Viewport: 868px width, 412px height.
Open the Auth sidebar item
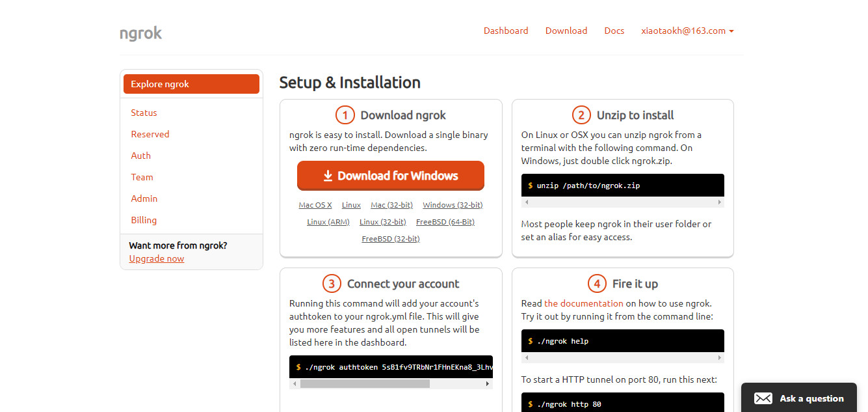click(140, 156)
